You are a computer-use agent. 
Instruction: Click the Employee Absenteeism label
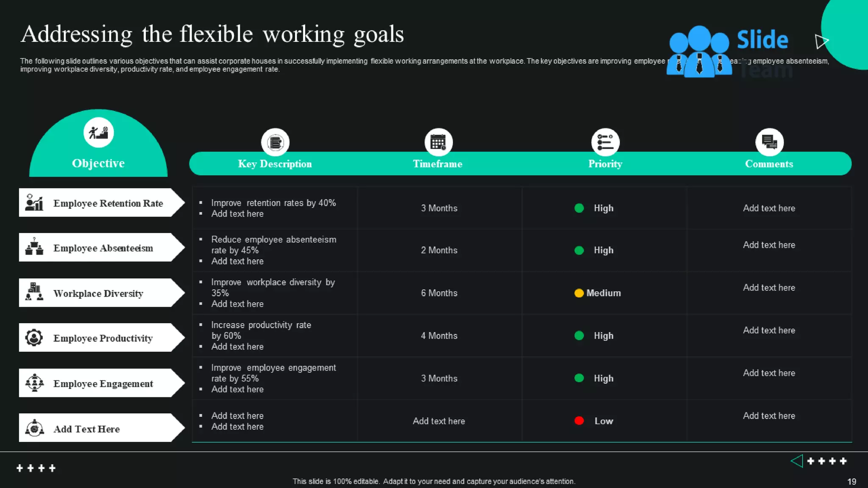pyautogui.click(x=103, y=248)
